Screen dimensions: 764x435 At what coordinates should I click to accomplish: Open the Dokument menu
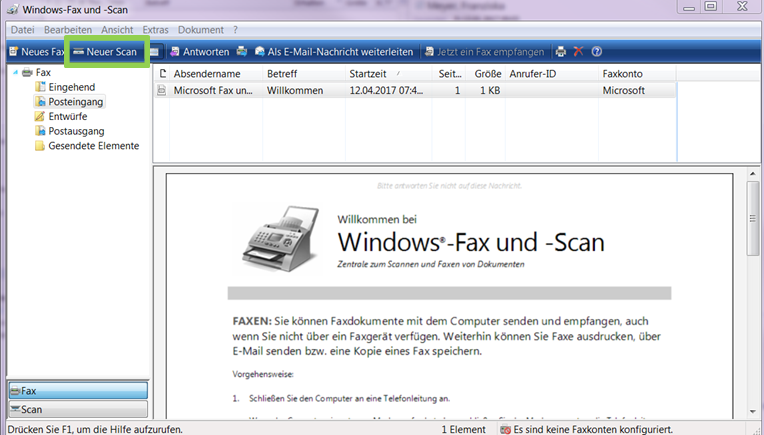tap(201, 30)
